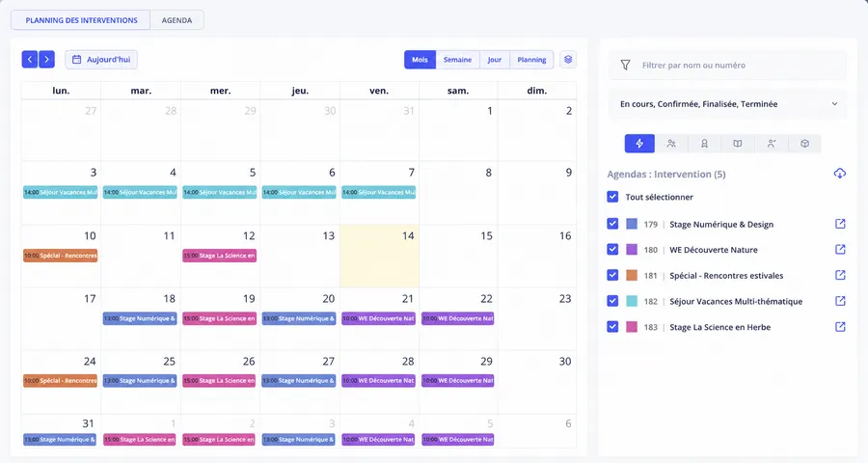Select day 16 in the calendar
Viewport: 868px width, 463px height.
(537, 256)
